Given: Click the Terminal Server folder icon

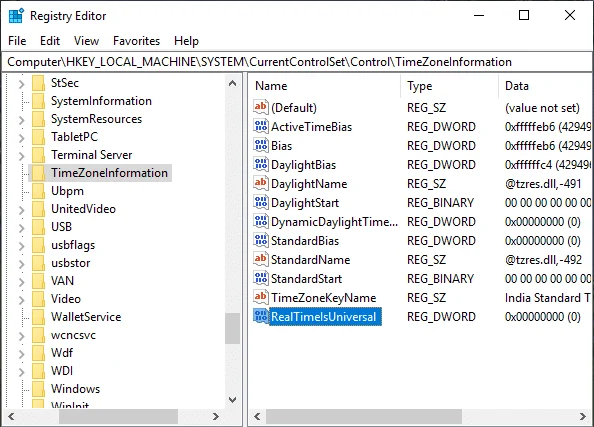Looking at the screenshot, I should [38, 155].
